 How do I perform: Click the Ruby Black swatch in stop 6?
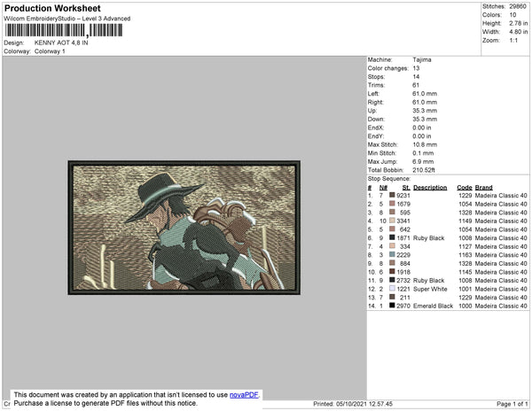pos(392,237)
